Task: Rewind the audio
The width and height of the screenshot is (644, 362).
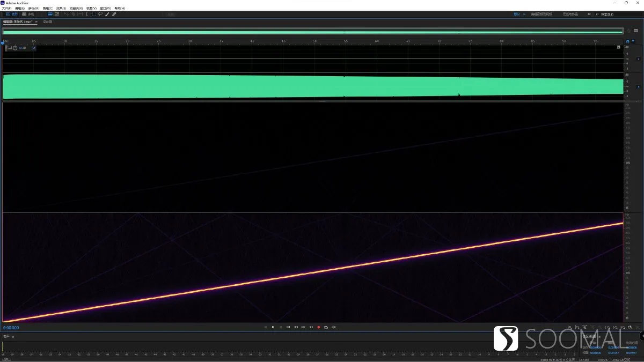Action: click(x=296, y=327)
